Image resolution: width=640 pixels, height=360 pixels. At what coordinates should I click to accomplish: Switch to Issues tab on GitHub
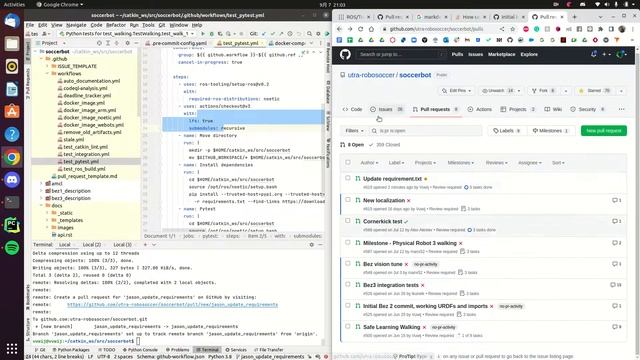click(x=386, y=109)
